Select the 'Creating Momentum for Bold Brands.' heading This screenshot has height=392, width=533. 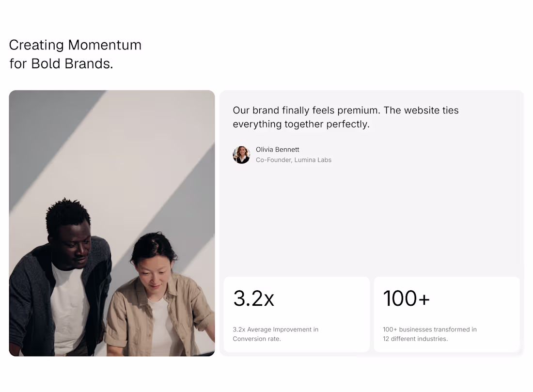point(75,54)
